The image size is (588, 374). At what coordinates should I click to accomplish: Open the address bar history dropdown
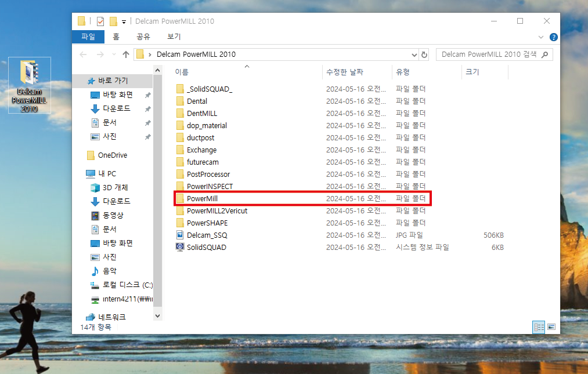pos(414,55)
